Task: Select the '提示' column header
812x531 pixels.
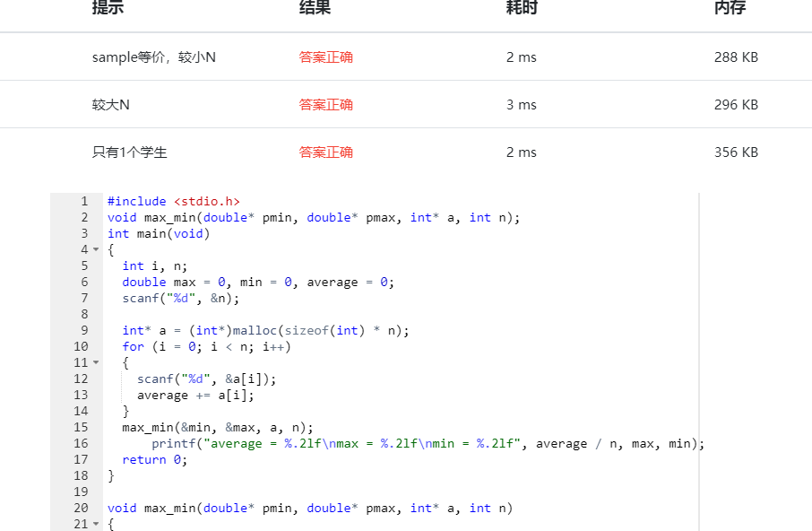Action: [x=108, y=7]
